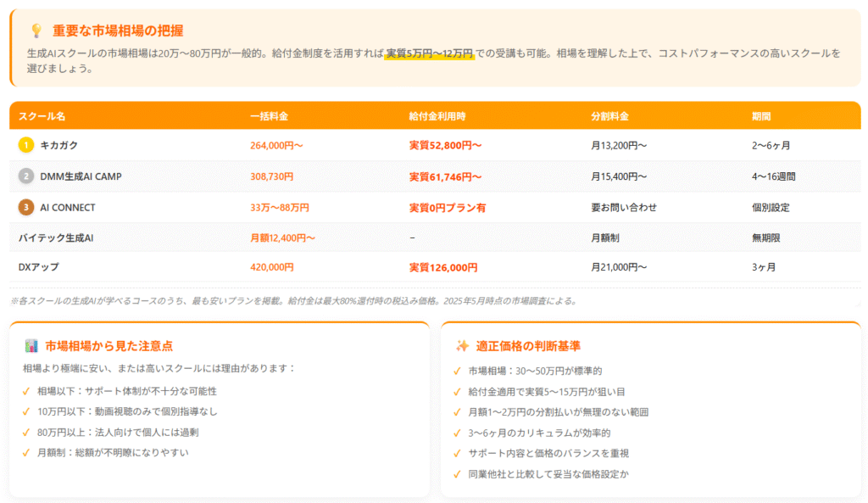Click the 月額12,400円〜 price cell
The width and height of the screenshot is (868, 503).
click(x=282, y=238)
